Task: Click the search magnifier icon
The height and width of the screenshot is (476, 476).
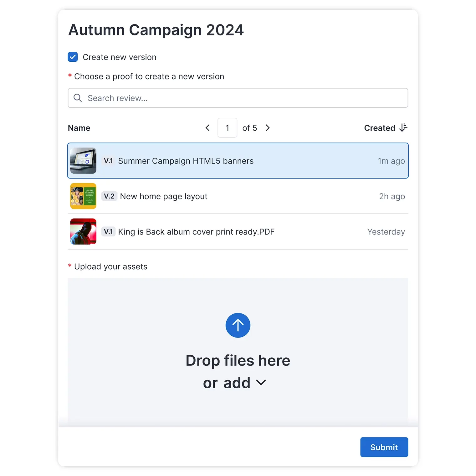Action: (77, 98)
